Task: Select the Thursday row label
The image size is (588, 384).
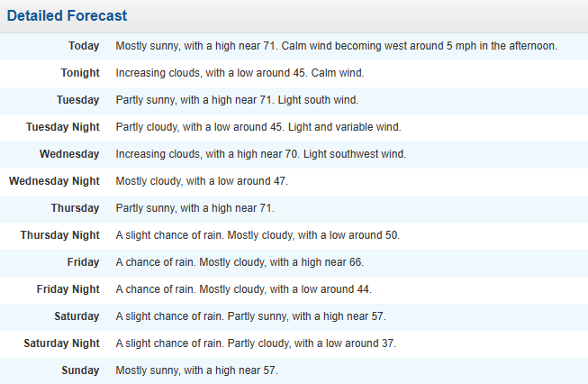Action: pos(75,208)
